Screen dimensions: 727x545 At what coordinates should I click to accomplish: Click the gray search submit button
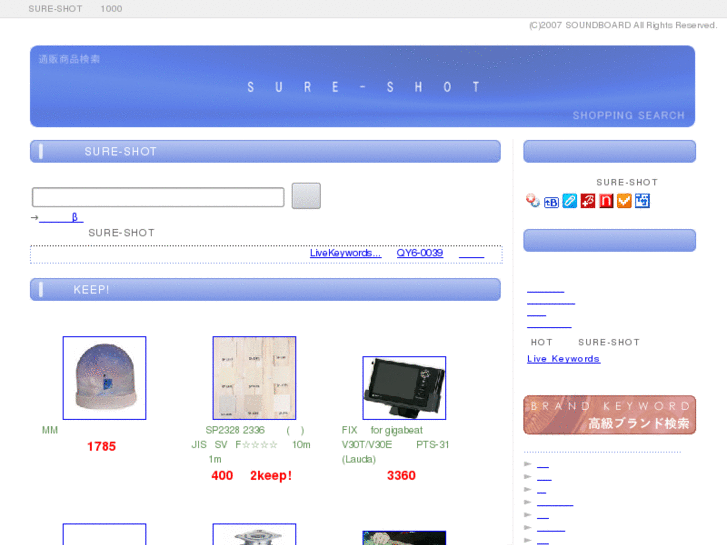click(306, 196)
